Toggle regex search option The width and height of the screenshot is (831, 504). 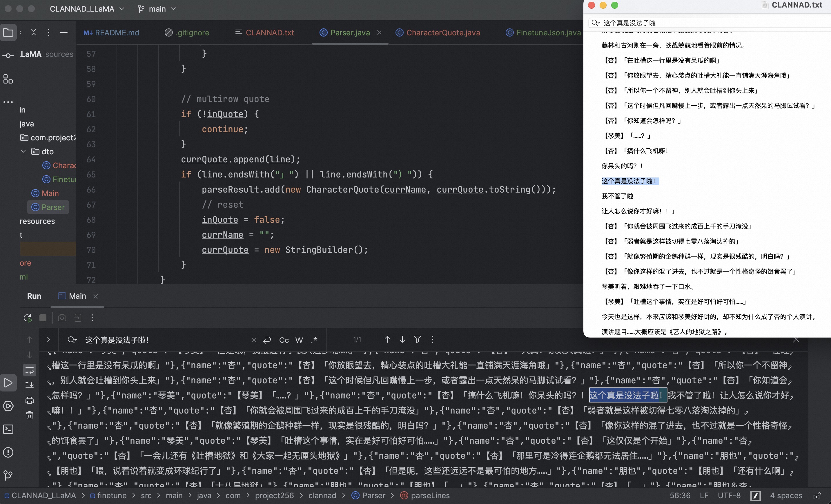314,340
